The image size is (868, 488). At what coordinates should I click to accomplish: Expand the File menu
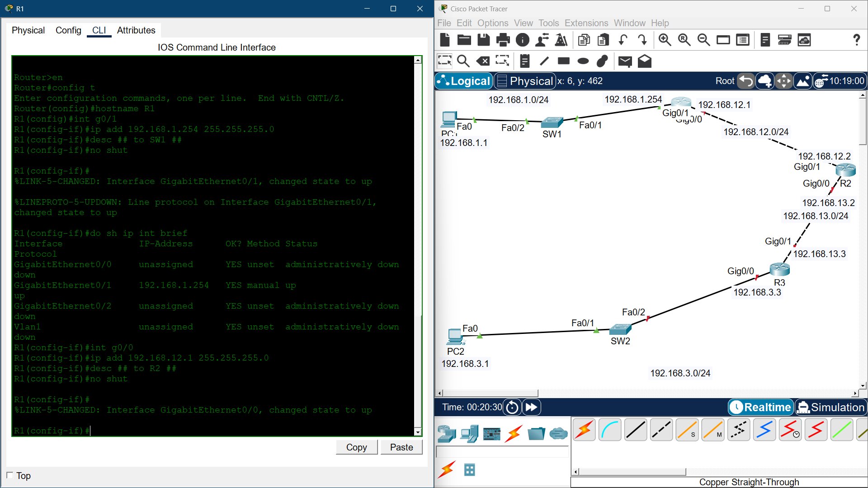(443, 23)
